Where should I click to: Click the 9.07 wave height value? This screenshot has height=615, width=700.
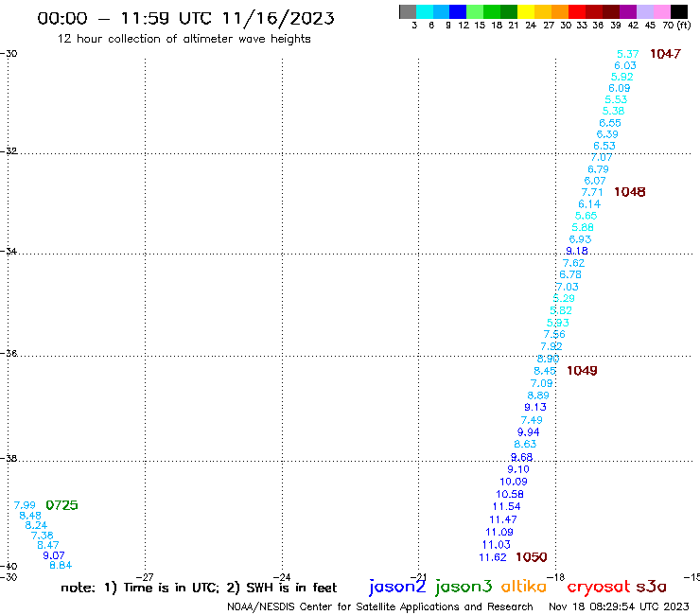[54, 555]
